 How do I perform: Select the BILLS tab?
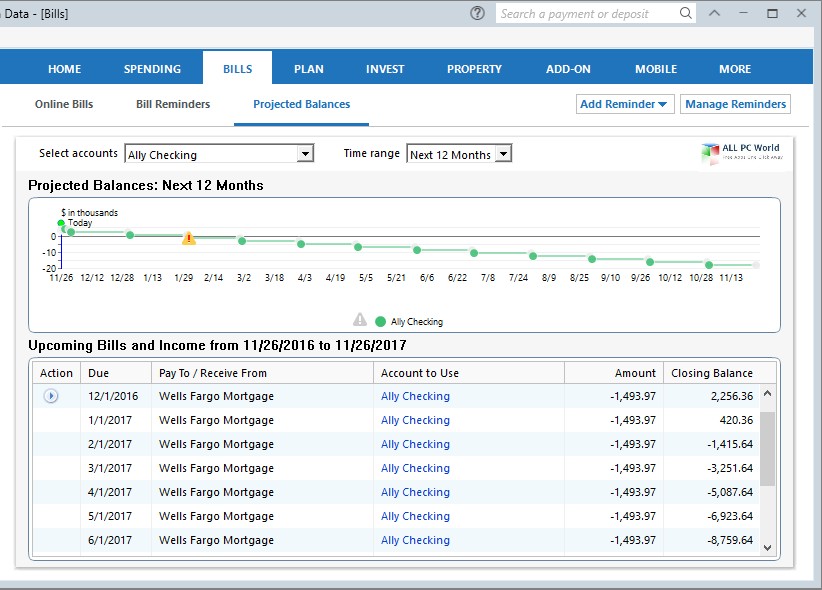click(237, 69)
